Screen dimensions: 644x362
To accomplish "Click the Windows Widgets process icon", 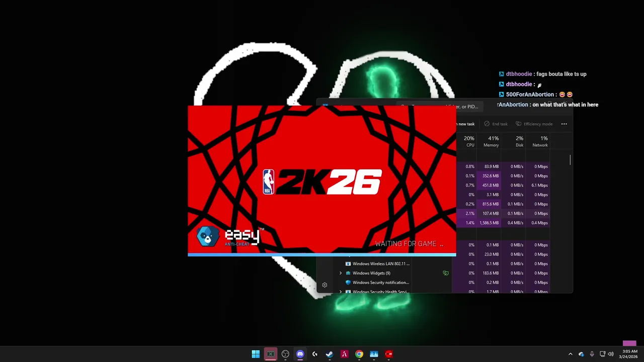I will click(348, 273).
